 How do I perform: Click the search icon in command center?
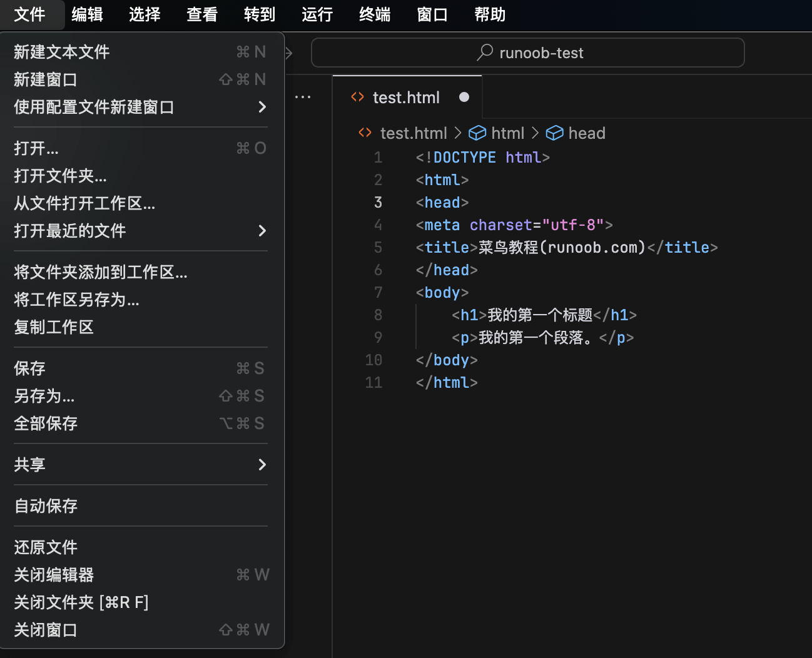(484, 53)
